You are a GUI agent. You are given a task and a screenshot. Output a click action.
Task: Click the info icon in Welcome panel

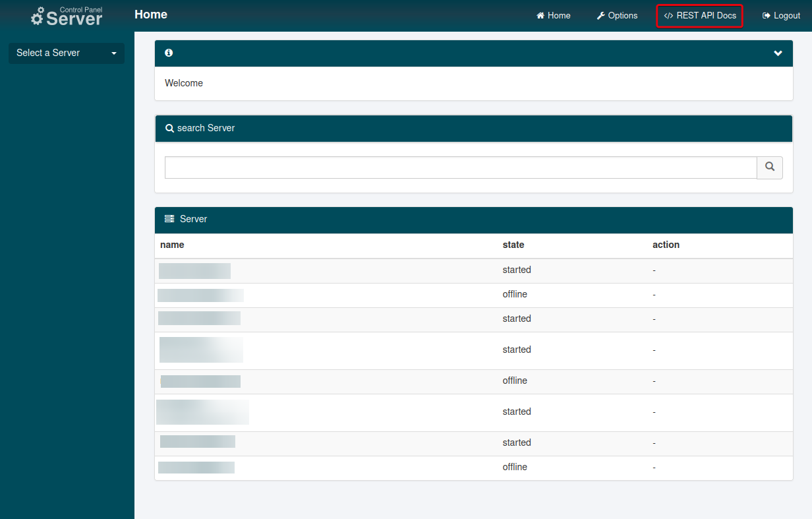click(x=169, y=53)
